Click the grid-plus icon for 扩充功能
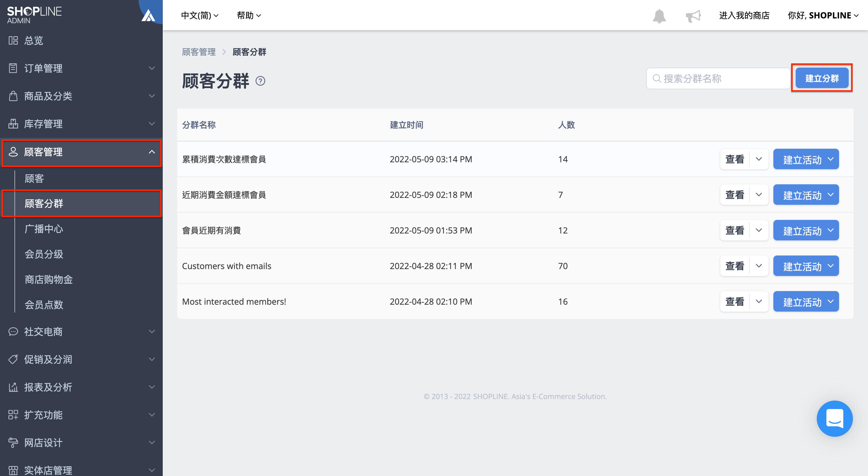The image size is (868, 476). 13,414
